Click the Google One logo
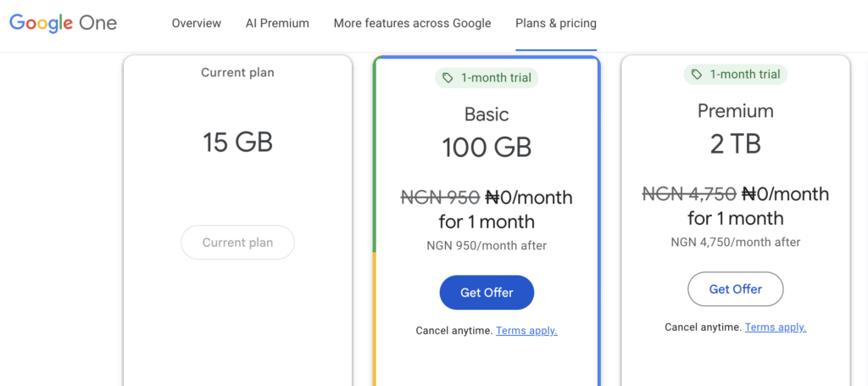Image resolution: width=868 pixels, height=386 pixels. pyautogui.click(x=64, y=23)
